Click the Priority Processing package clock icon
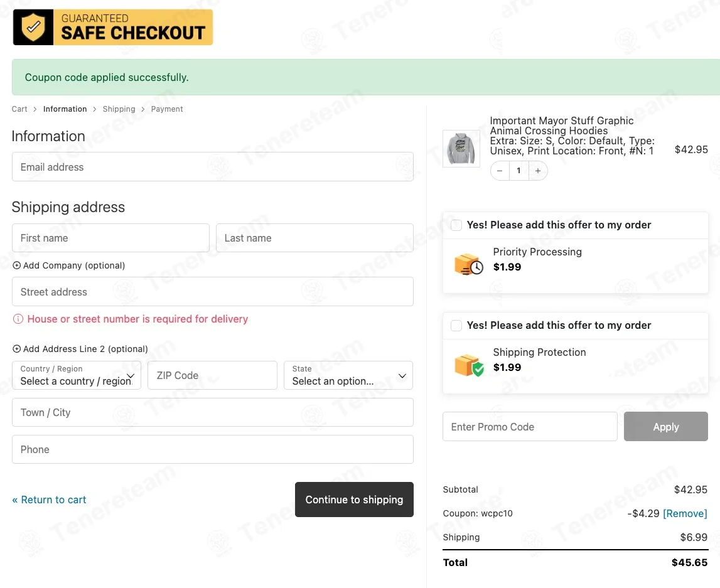The image size is (720, 588). (x=469, y=264)
